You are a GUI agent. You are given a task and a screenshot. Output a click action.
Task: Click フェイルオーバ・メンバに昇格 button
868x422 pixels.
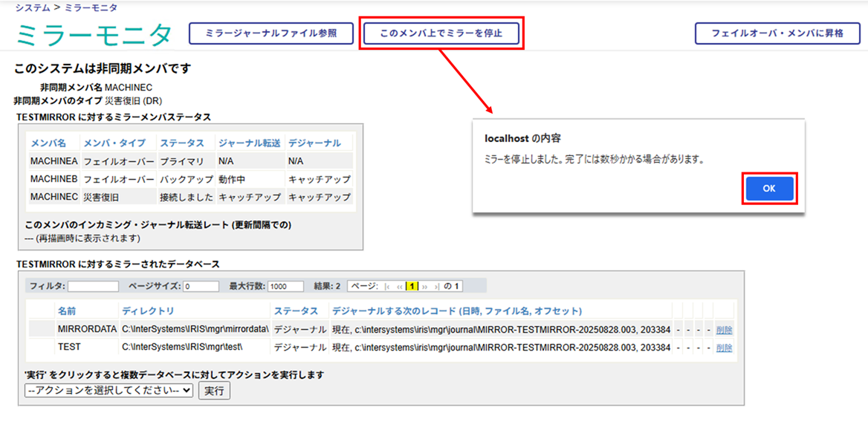(x=777, y=33)
